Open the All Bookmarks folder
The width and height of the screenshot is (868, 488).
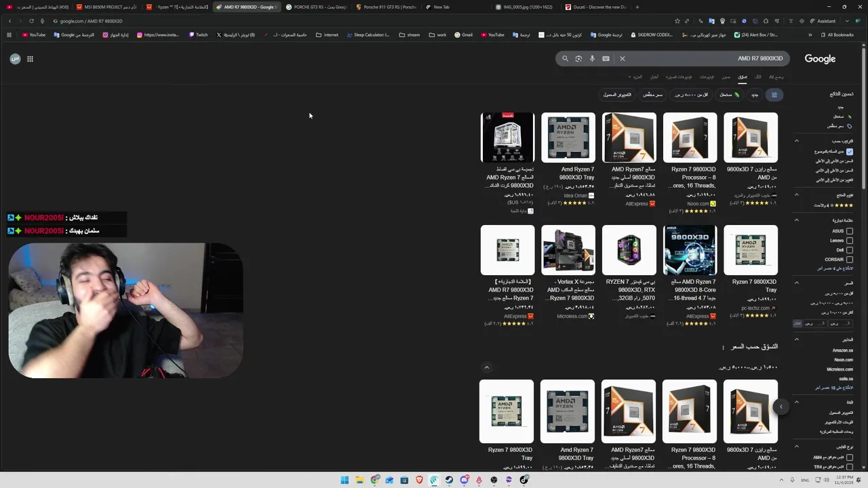837,35
